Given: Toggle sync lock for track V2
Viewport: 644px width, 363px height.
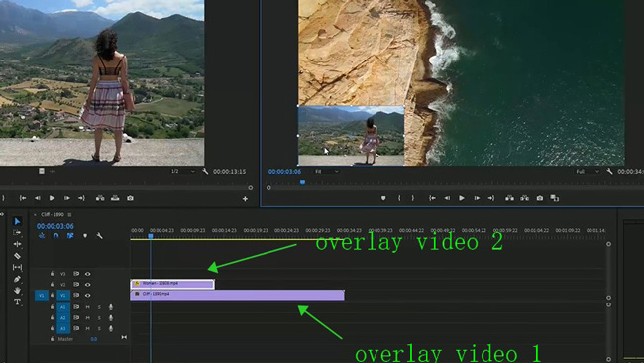Looking at the screenshot, I should 76,284.
